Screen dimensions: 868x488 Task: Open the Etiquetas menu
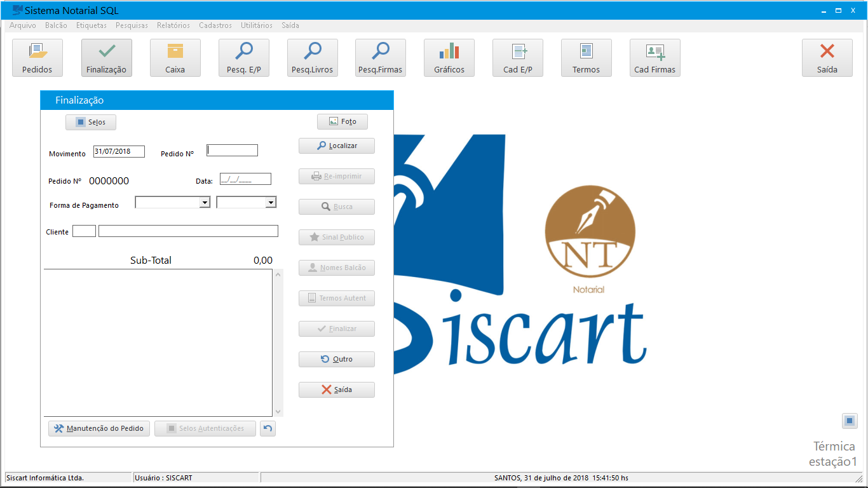tap(92, 25)
